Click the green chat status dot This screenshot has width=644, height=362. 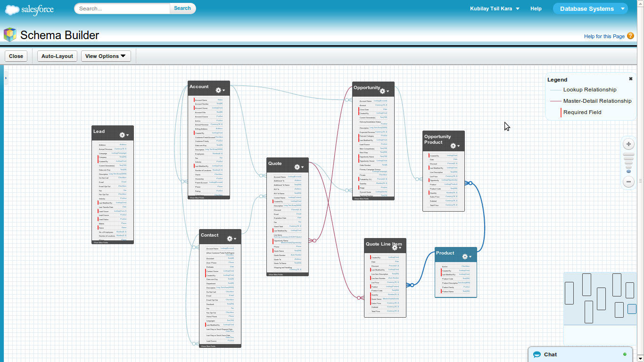click(x=625, y=354)
